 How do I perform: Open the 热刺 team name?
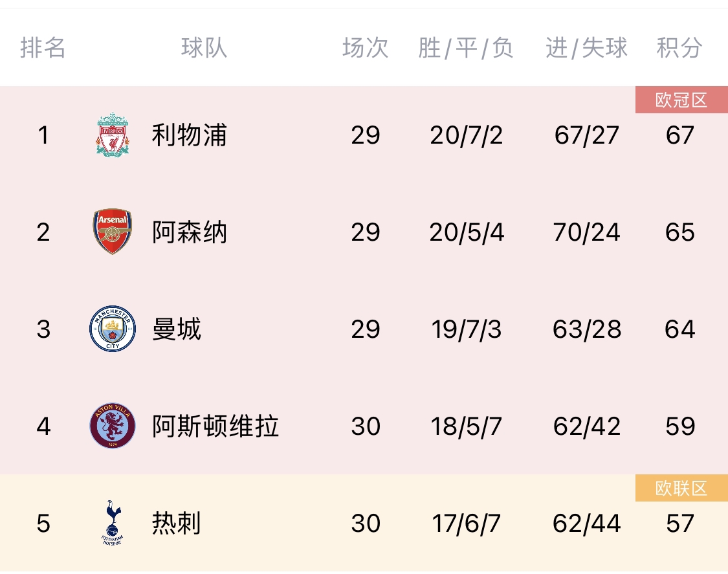point(177,524)
